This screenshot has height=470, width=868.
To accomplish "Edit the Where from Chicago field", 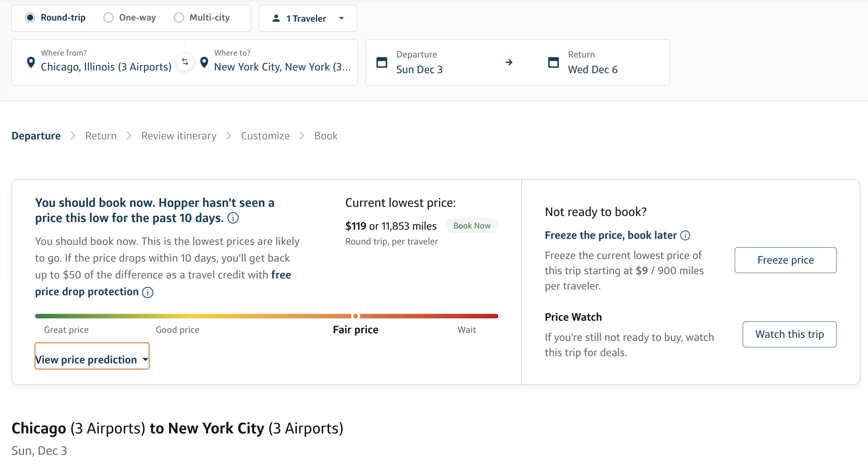I will 98,62.
